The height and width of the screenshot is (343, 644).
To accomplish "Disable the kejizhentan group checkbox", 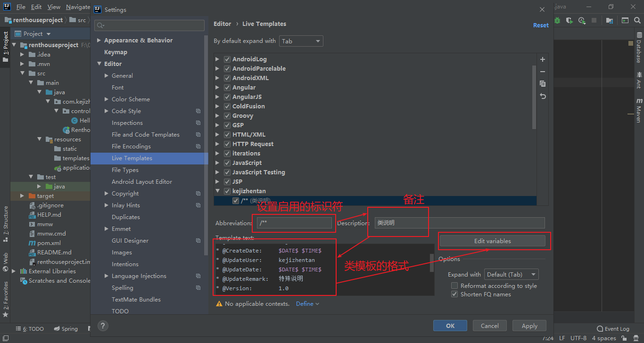I will point(227,191).
